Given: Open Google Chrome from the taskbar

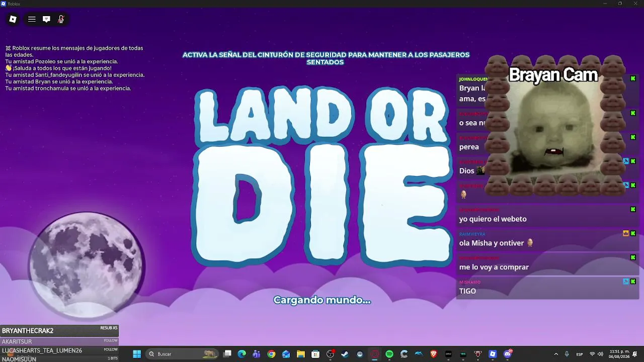Looking at the screenshot, I should [271, 354].
